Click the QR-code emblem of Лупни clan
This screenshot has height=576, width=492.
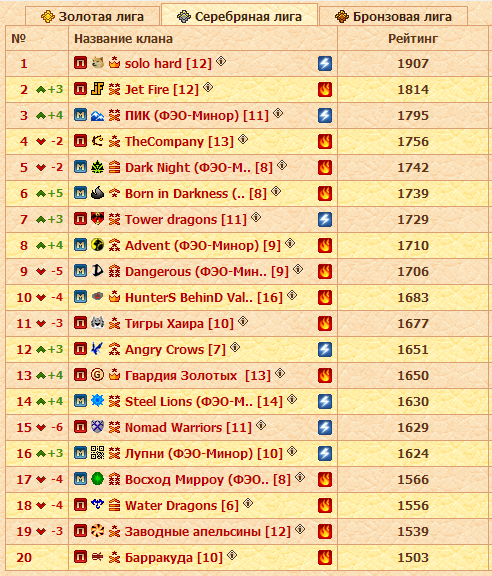(x=97, y=453)
